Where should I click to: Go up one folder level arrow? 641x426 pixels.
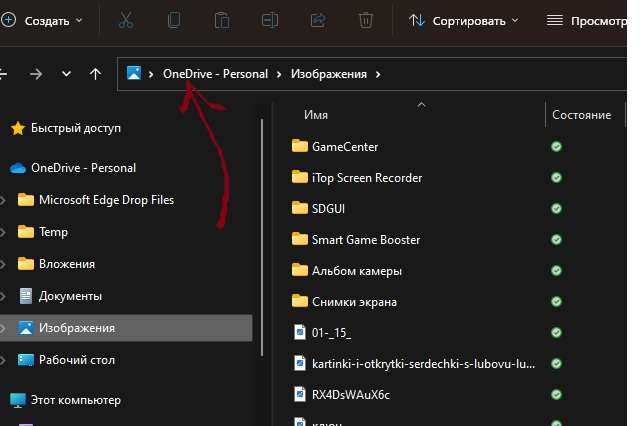coord(95,74)
